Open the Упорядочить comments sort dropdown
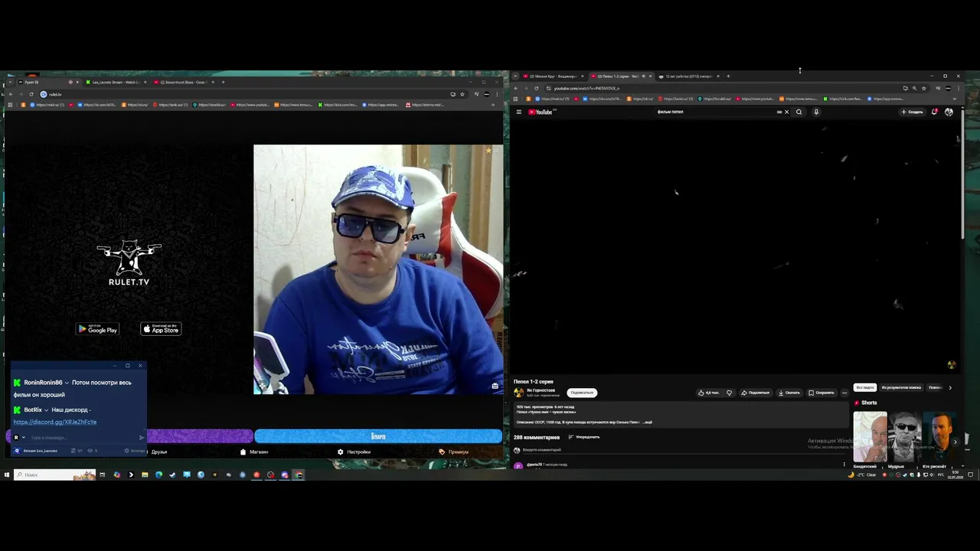The image size is (980, 551). [583, 437]
